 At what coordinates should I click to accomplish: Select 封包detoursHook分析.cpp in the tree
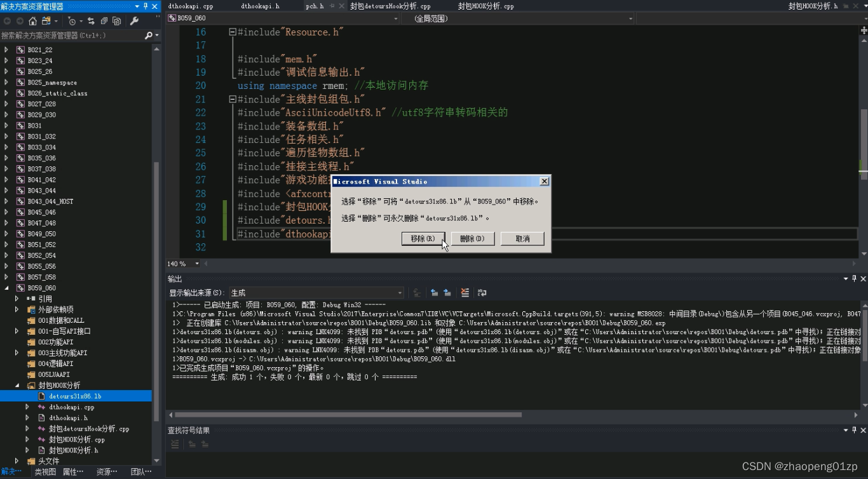click(89, 429)
